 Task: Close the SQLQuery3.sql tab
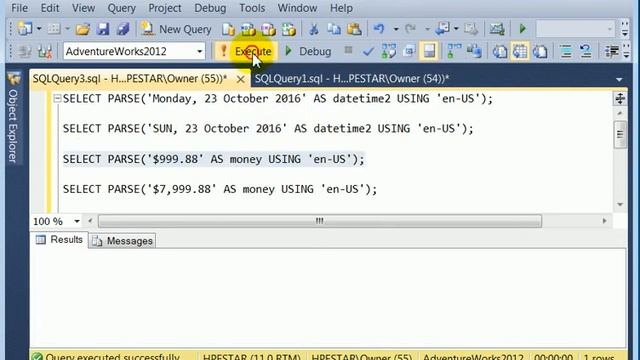tap(241, 79)
